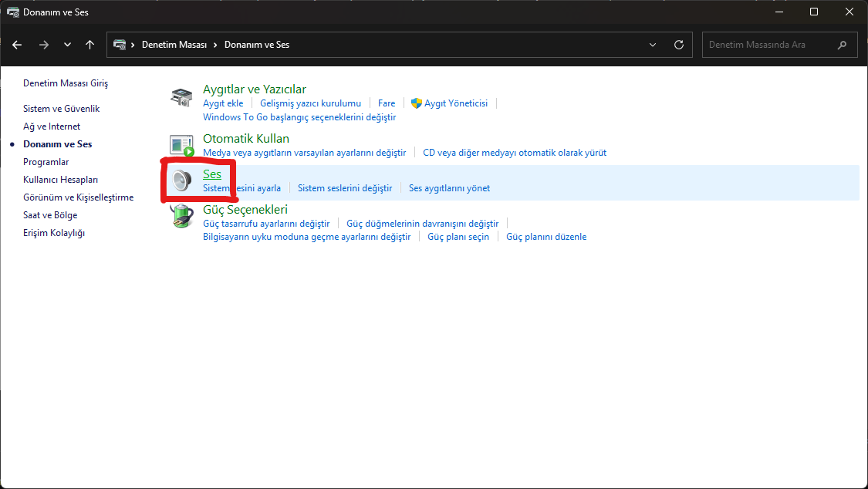Open Fare mouse settings link
The image size is (868, 489).
tap(387, 103)
